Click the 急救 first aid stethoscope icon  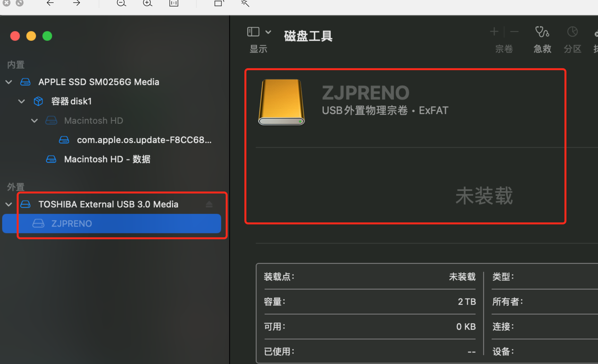pyautogui.click(x=542, y=32)
